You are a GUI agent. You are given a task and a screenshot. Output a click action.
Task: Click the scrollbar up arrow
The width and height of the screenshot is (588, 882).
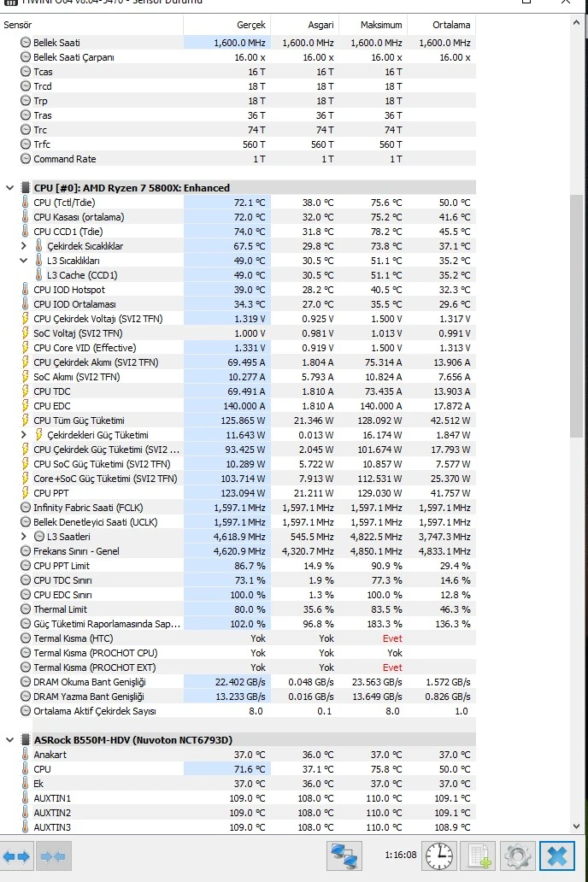(x=576, y=23)
